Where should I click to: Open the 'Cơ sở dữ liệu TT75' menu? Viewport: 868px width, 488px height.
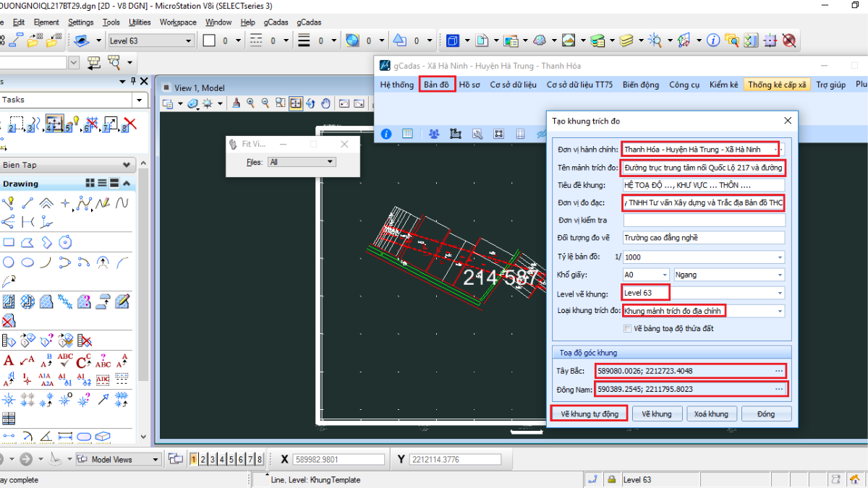pos(579,85)
